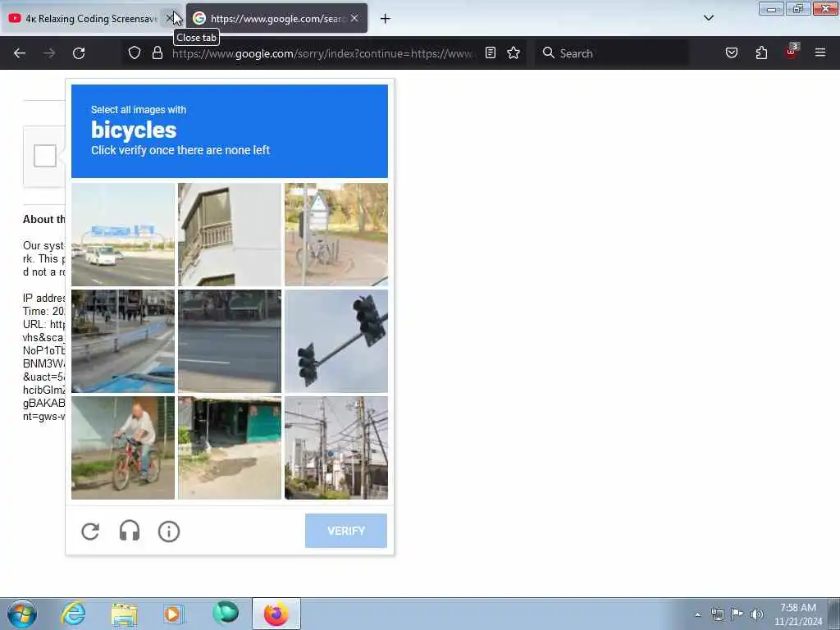The height and width of the screenshot is (630, 840).
Task: Open the uBlock extension icon with badge
Action: tap(792, 52)
